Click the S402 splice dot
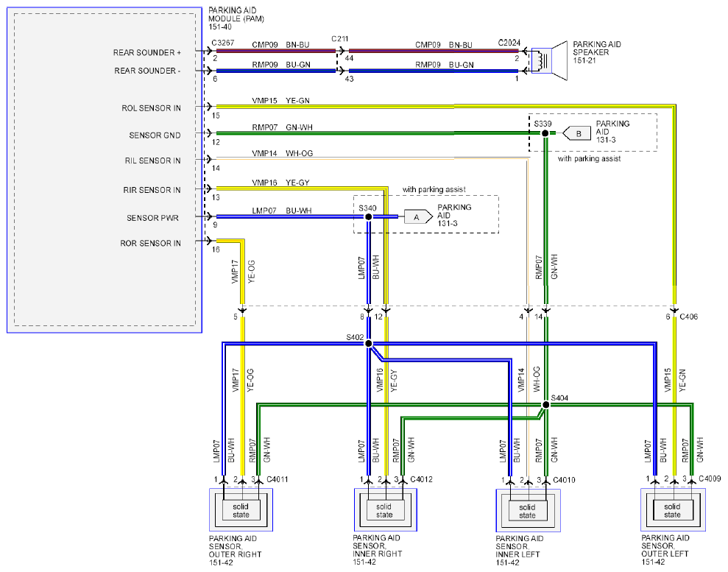 tap(368, 344)
